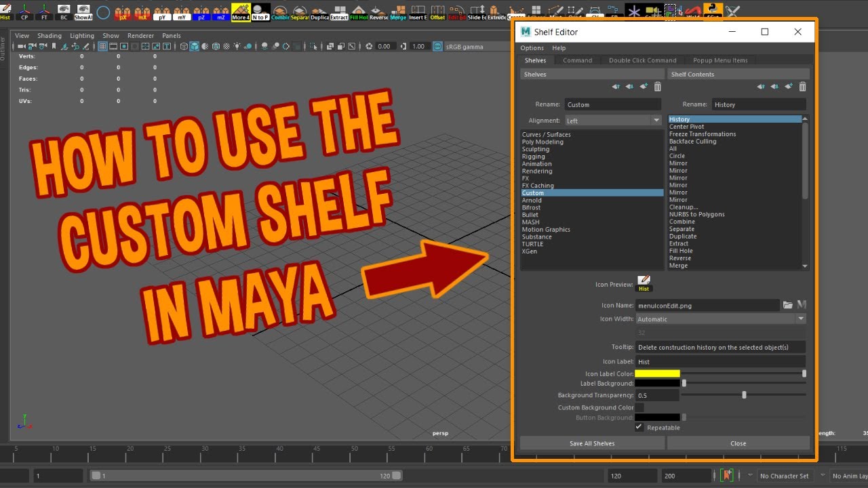Click the Reverse shelf icon
Screen dimensions: 868x488
pyautogui.click(x=378, y=12)
